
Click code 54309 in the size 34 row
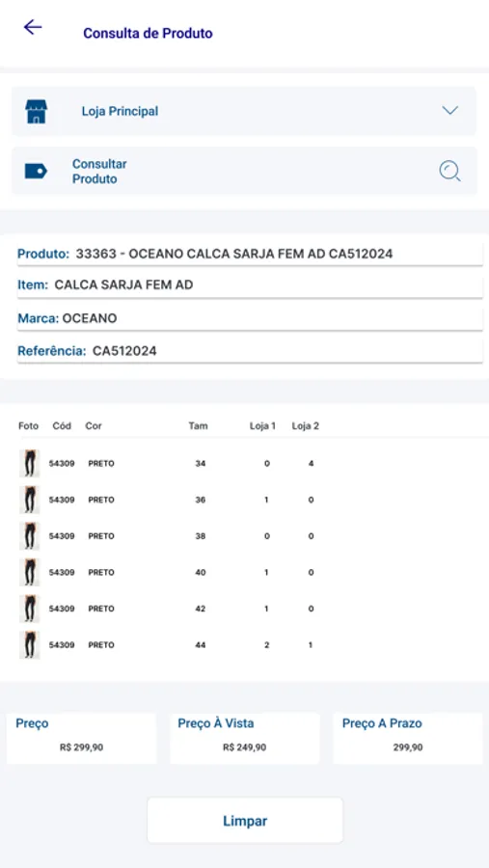[x=62, y=463]
